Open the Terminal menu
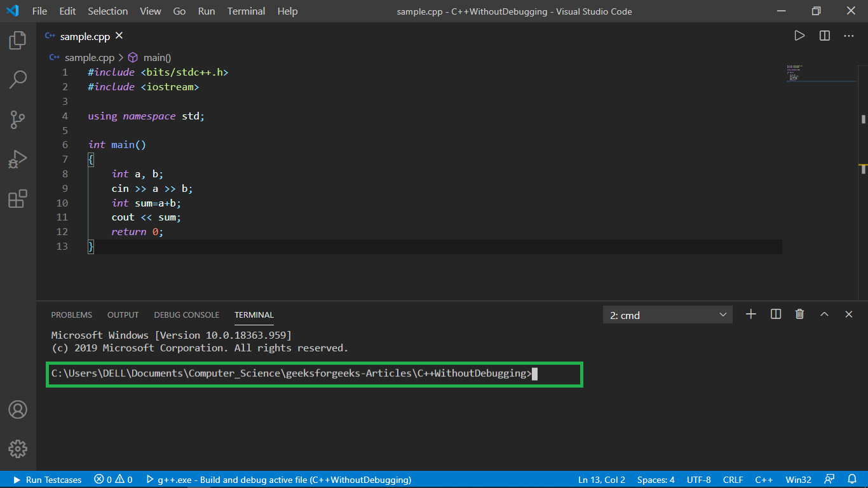The height and width of the screenshot is (488, 868). pyautogui.click(x=247, y=11)
